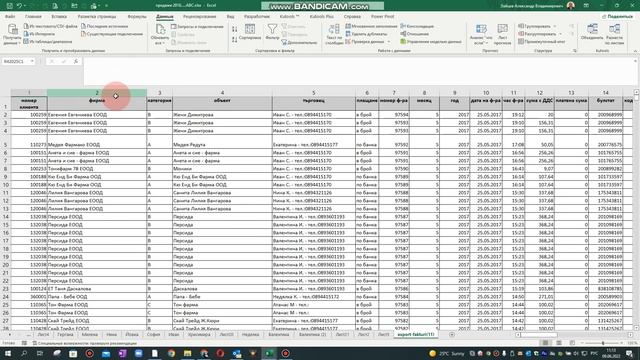
Task: Click Subtotal (Промежуточный итог)
Action: pyautogui.click(x=542, y=41)
